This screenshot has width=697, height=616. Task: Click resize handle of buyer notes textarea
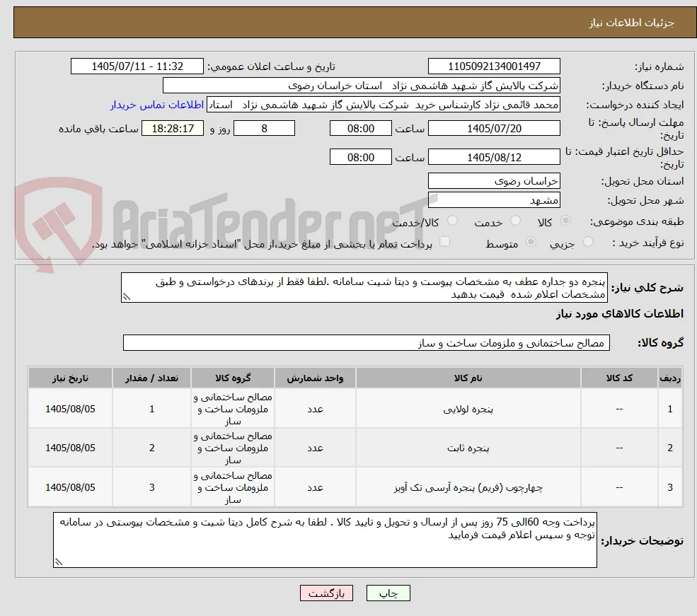[59, 562]
